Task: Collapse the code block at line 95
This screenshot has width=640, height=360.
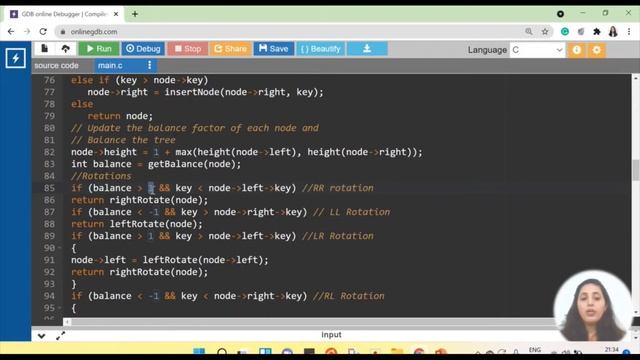Action: pos(60,308)
